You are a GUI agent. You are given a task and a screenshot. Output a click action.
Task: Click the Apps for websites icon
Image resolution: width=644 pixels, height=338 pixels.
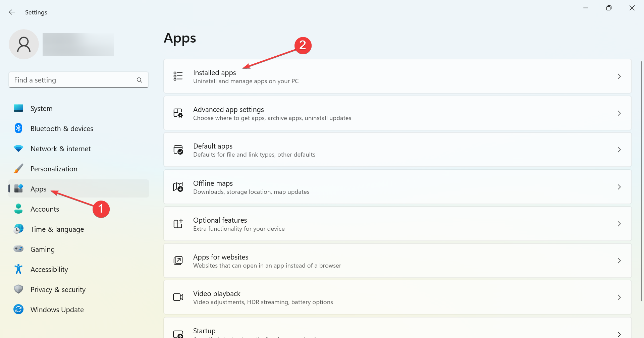click(178, 261)
